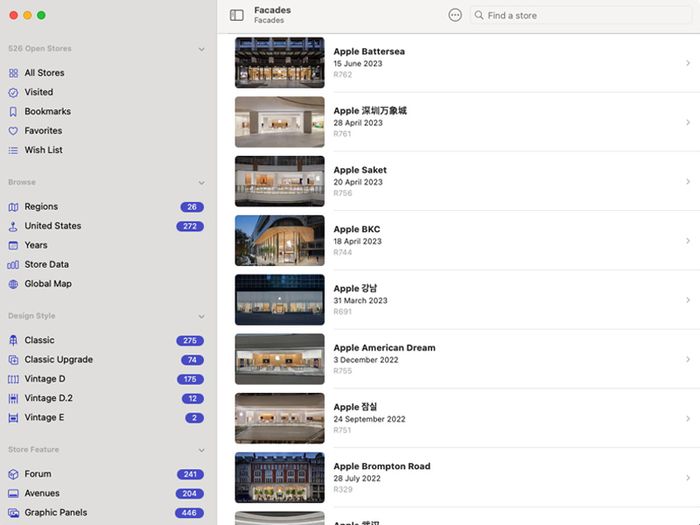Image resolution: width=700 pixels, height=525 pixels.
Task: Click the Vintage E icon
Action: pyautogui.click(x=13, y=418)
